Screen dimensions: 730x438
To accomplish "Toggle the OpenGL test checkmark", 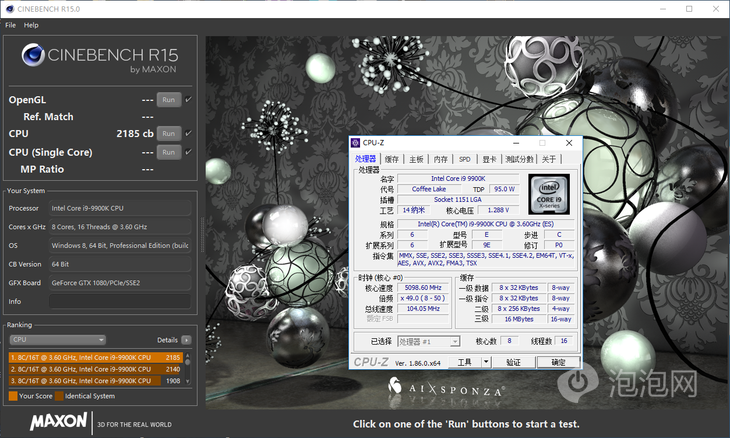I will point(189,100).
